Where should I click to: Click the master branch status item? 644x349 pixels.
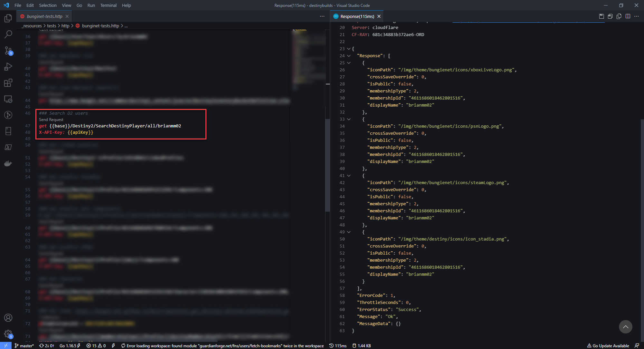[x=24, y=345]
